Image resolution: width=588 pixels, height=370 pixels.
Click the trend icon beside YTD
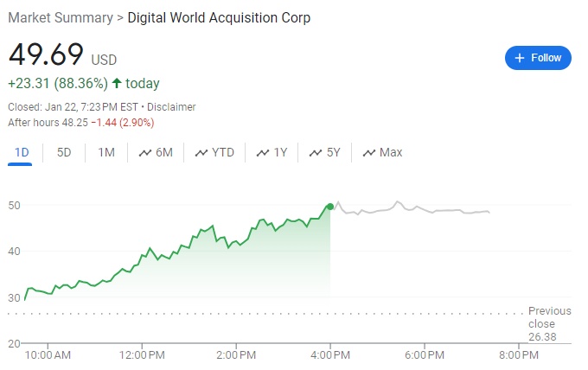point(201,153)
